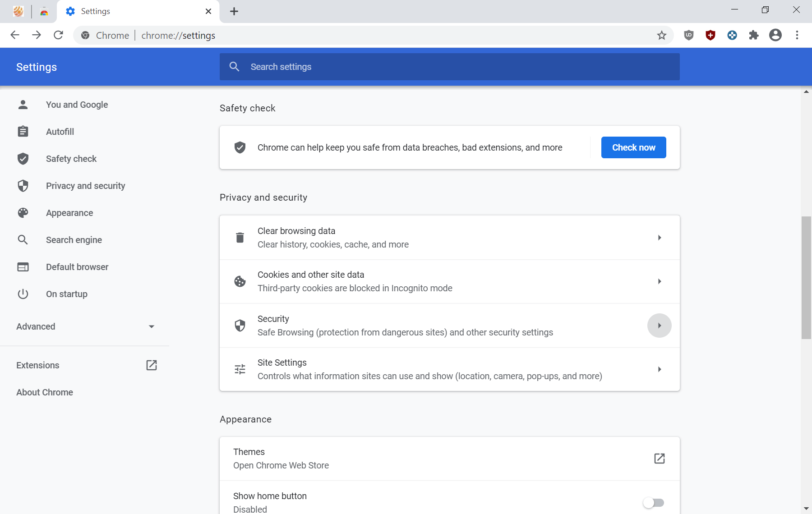Click the window icon beside Default browser
812x514 pixels.
(x=23, y=267)
